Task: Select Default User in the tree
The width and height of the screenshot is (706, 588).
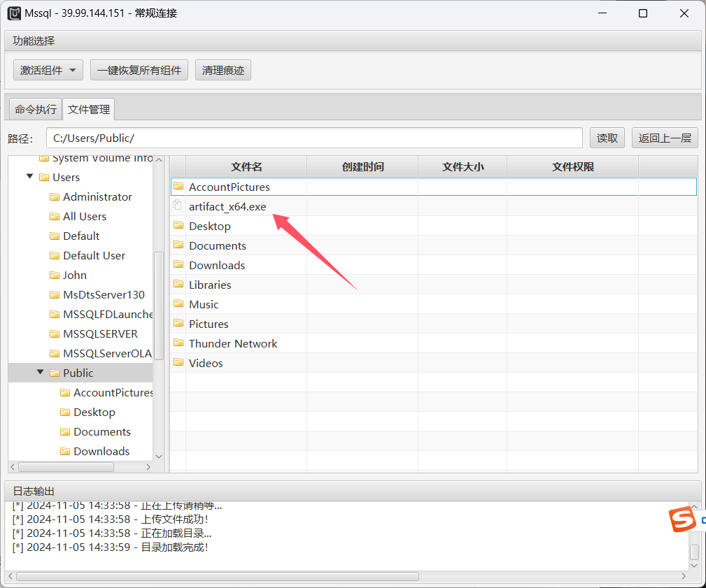Action: [x=94, y=255]
